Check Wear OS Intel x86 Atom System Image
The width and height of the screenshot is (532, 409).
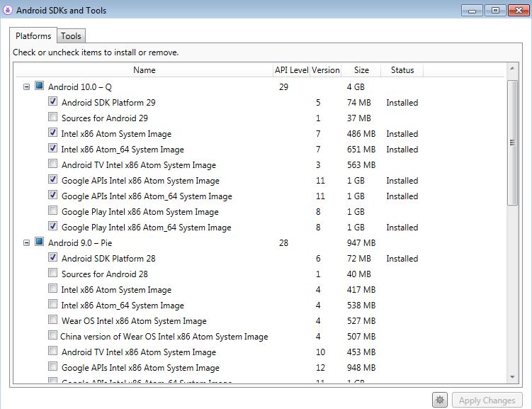[52, 320]
